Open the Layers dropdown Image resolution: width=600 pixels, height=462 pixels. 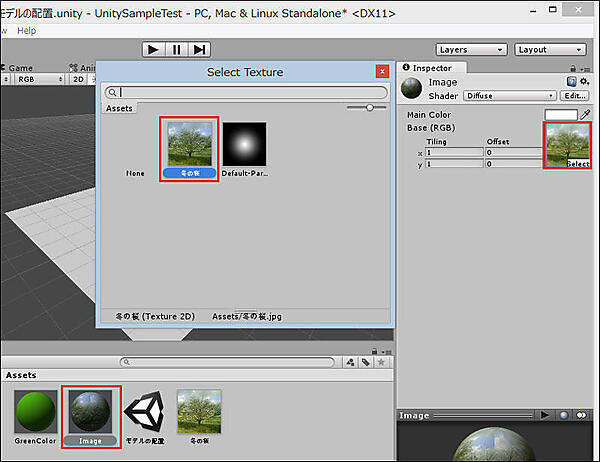(471, 50)
